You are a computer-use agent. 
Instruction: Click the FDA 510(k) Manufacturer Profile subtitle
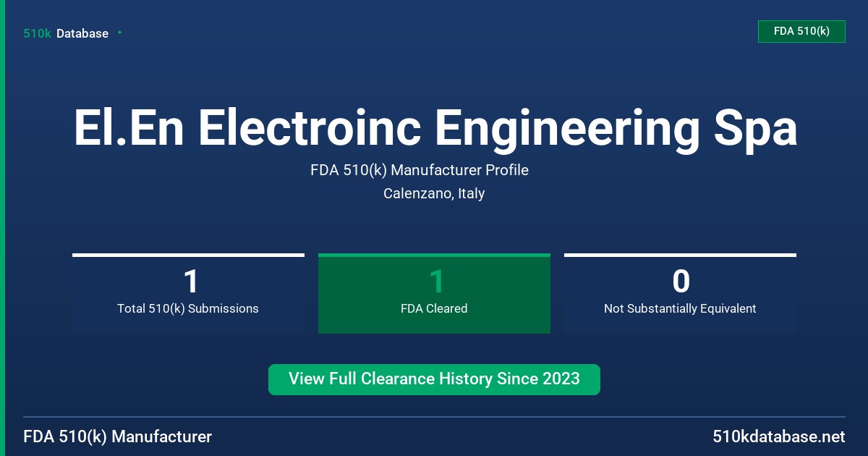pos(420,170)
